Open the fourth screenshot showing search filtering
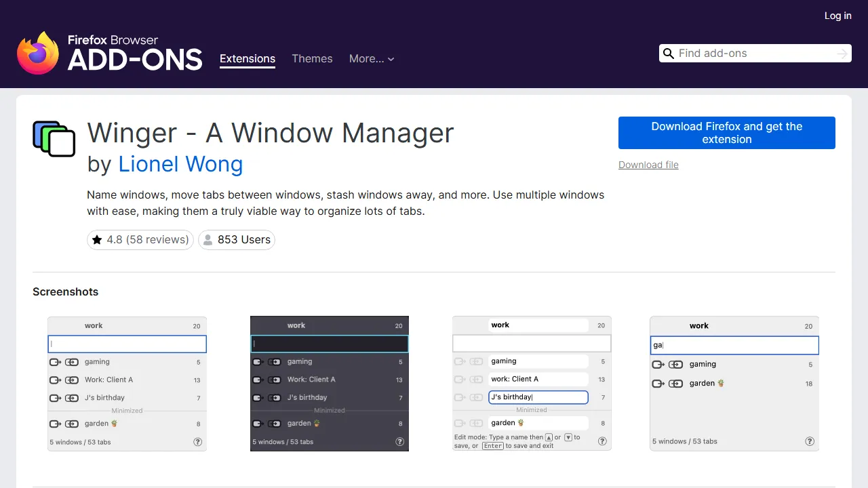Viewport: 868px width, 488px height. 734,382
